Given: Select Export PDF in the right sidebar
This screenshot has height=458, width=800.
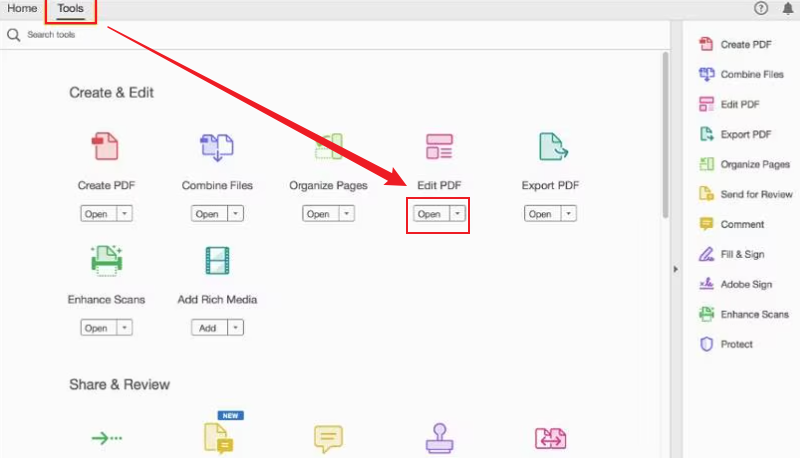Looking at the screenshot, I should [x=735, y=135].
